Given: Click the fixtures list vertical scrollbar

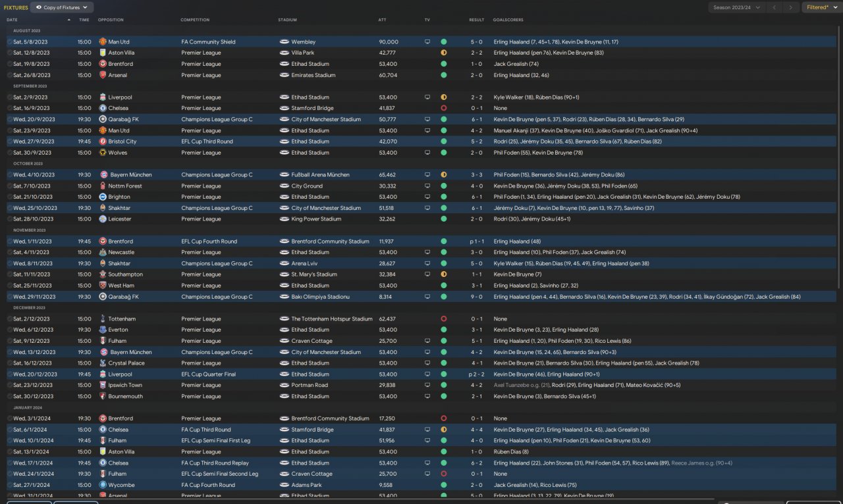Looking at the screenshot, I should click(839, 158).
